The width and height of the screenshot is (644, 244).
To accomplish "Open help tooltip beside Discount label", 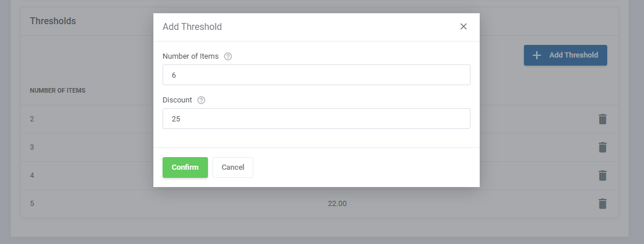I will pos(201,100).
